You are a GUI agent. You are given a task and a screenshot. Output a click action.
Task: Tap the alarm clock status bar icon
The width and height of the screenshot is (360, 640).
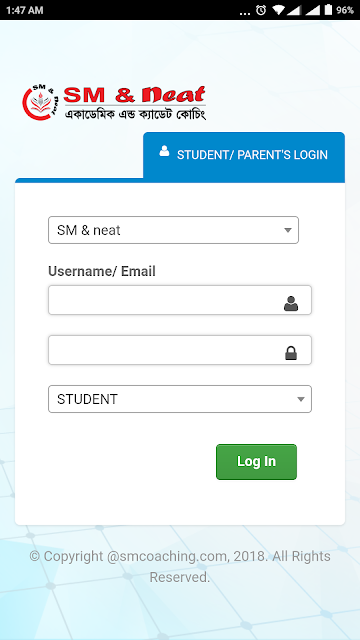[x=261, y=10]
